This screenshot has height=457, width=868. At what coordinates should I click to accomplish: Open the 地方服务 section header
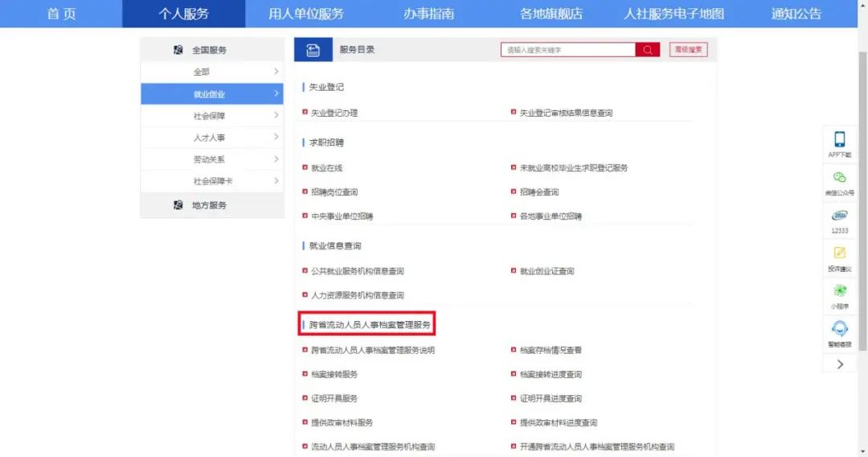tap(212, 205)
